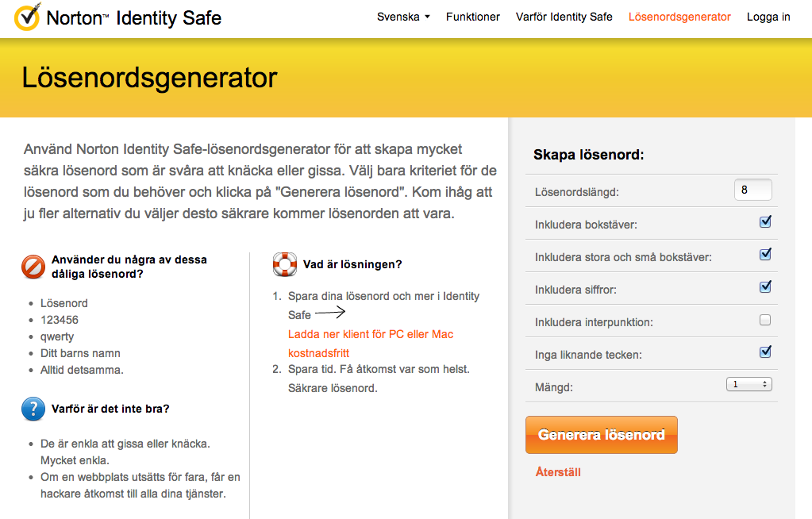Click the Lösenordslängd input field

tap(752, 190)
